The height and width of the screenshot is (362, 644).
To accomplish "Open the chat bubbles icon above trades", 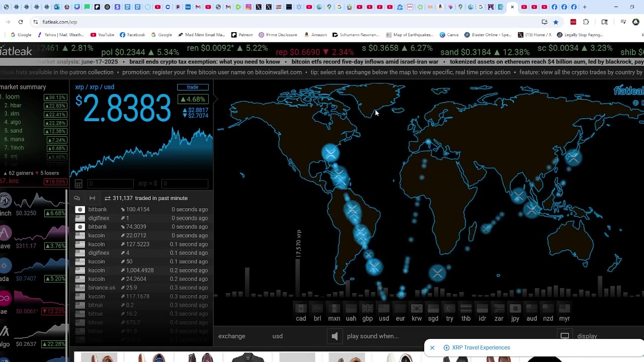I will [77, 198].
